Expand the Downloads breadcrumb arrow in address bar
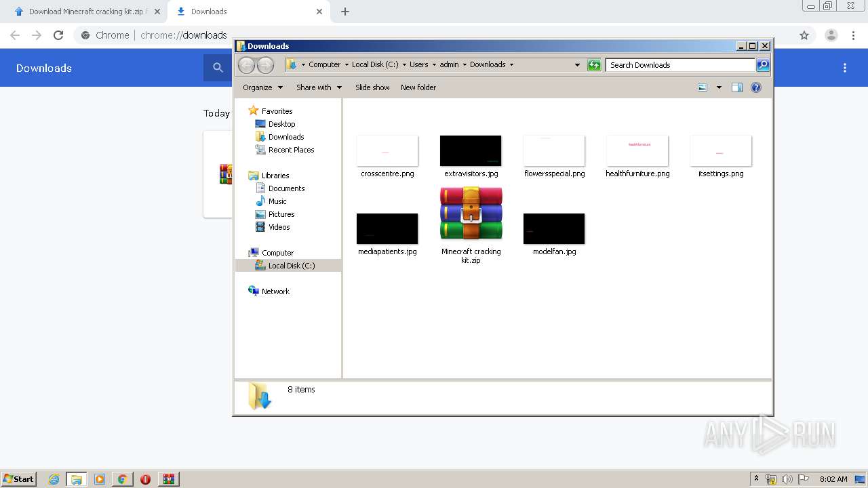868x488 pixels. [511, 65]
